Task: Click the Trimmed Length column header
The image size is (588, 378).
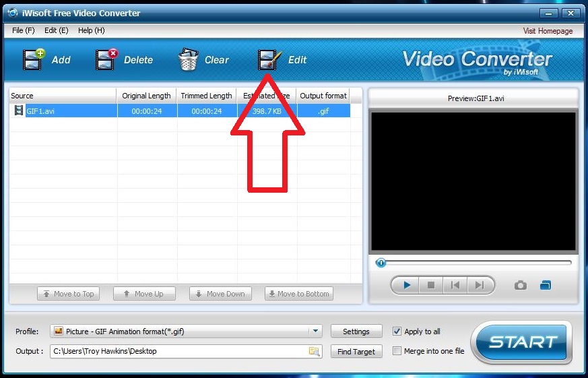Action: point(206,96)
